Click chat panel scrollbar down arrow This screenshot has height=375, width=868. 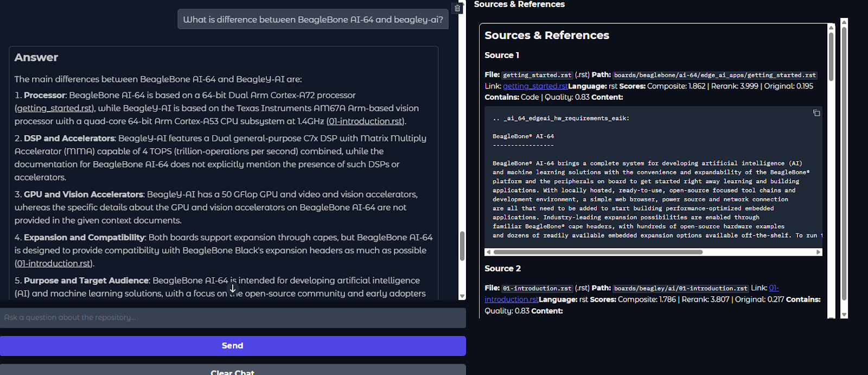click(462, 296)
